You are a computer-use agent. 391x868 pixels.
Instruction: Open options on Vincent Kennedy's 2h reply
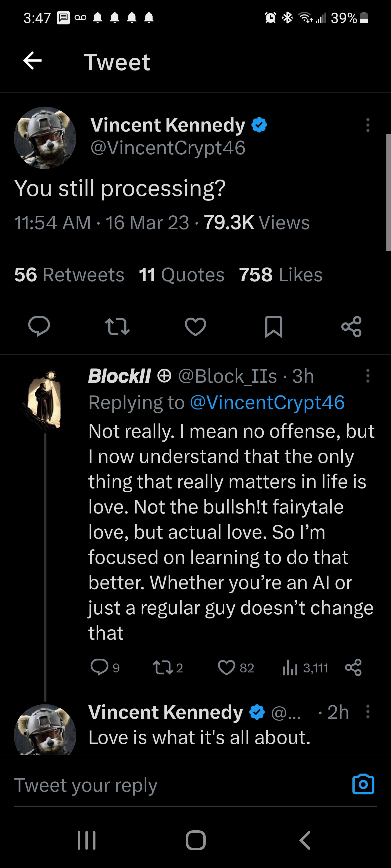click(368, 712)
